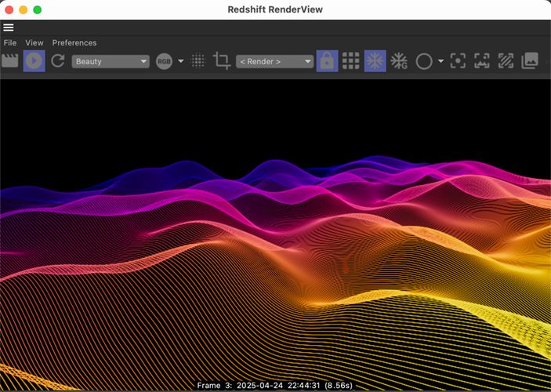Click the bucket grid icon
The height and width of the screenshot is (392, 551).
[350, 61]
